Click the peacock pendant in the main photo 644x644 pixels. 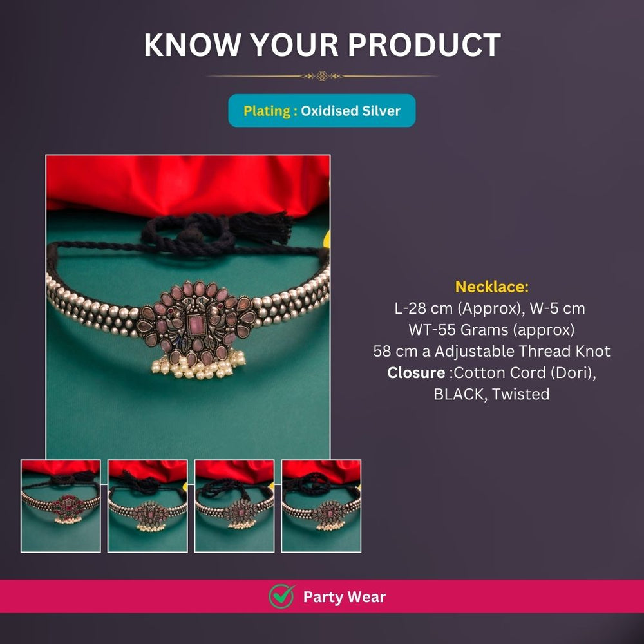196,323
